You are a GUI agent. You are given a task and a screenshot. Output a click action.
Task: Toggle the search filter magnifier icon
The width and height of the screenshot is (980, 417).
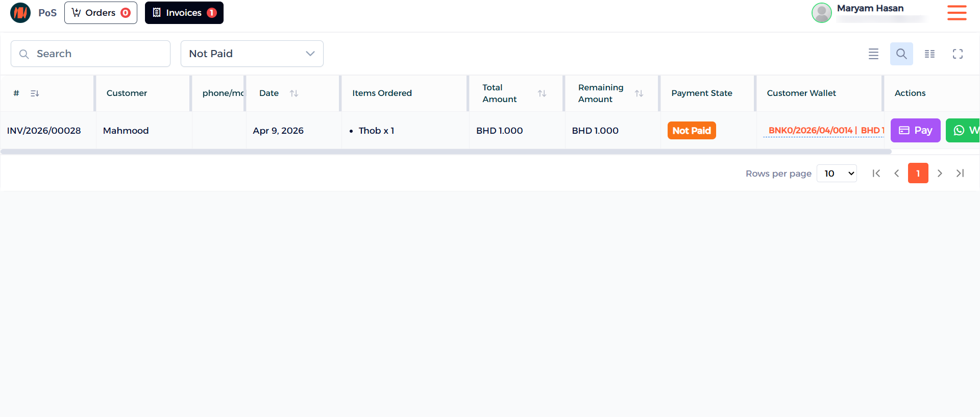click(901, 54)
